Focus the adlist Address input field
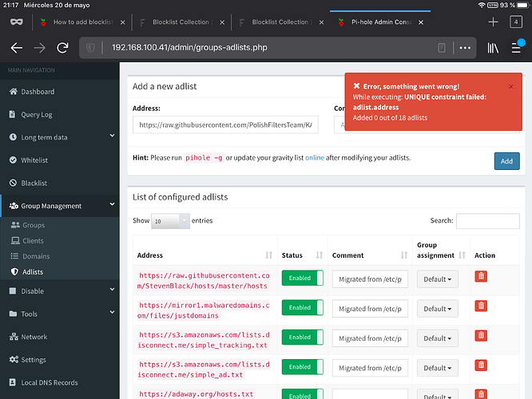This screenshot has width=532, height=399. click(225, 124)
